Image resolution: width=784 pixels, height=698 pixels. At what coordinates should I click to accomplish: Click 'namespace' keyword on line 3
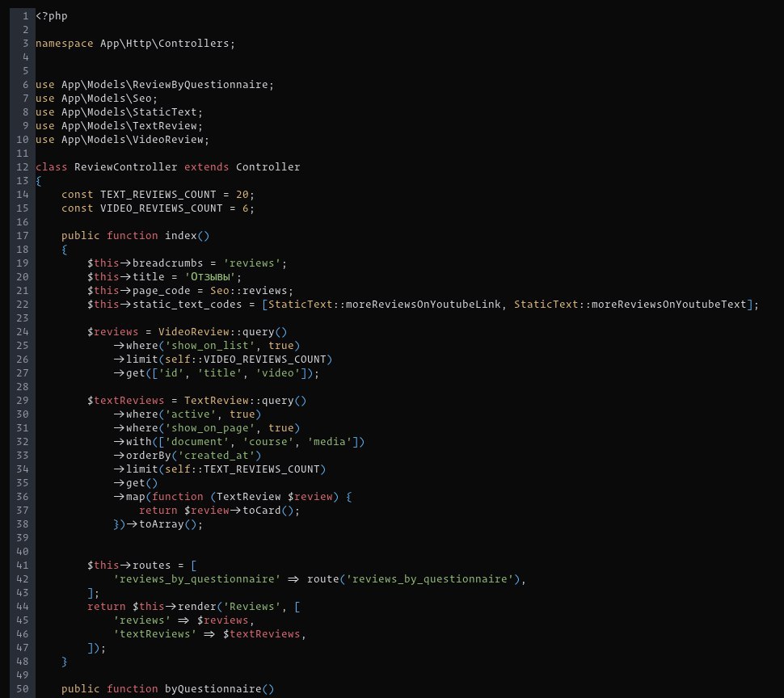click(65, 44)
